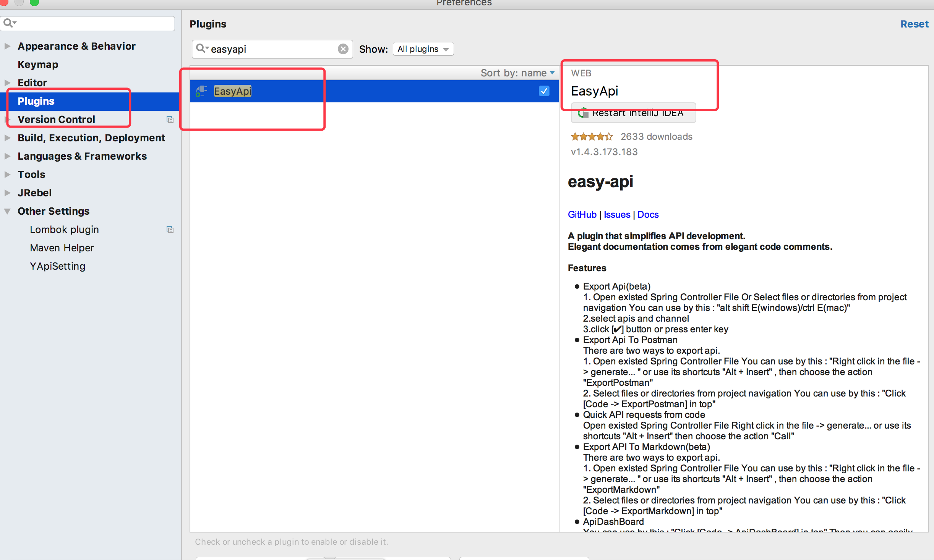Open YApiSetting settings page
The height and width of the screenshot is (560, 934).
click(57, 266)
